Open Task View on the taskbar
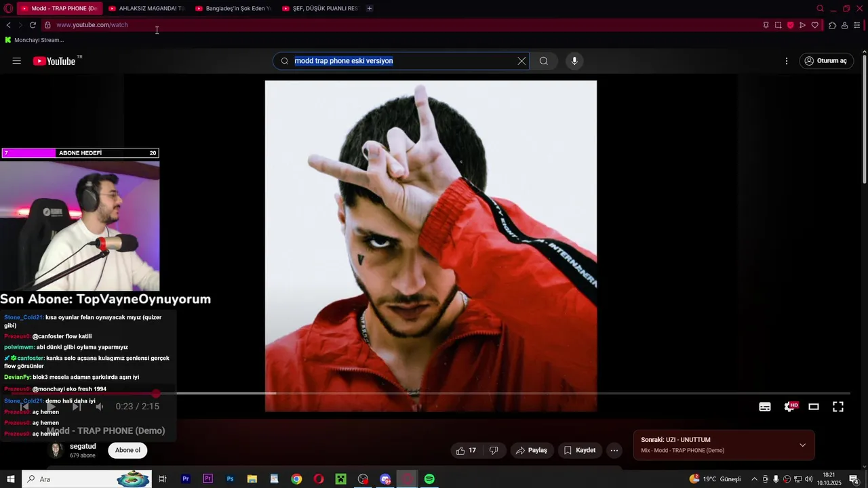Viewport: 868px width, 488px height. click(x=163, y=479)
